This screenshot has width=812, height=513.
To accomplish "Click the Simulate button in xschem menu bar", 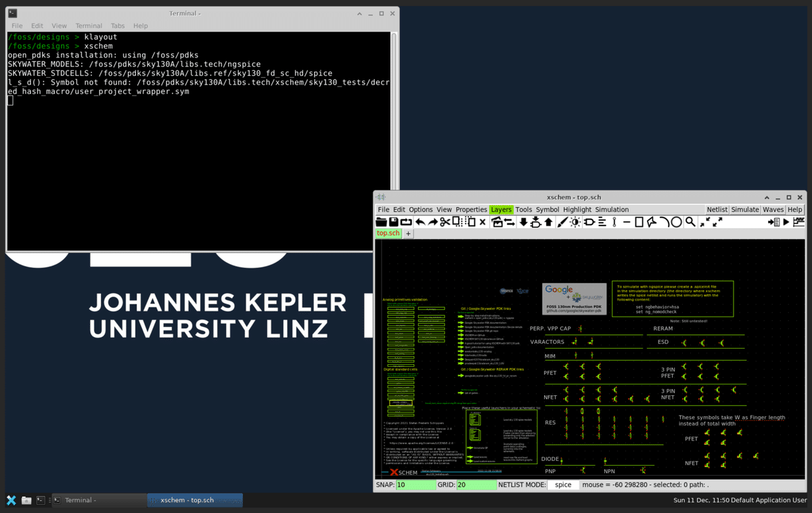I will (745, 210).
